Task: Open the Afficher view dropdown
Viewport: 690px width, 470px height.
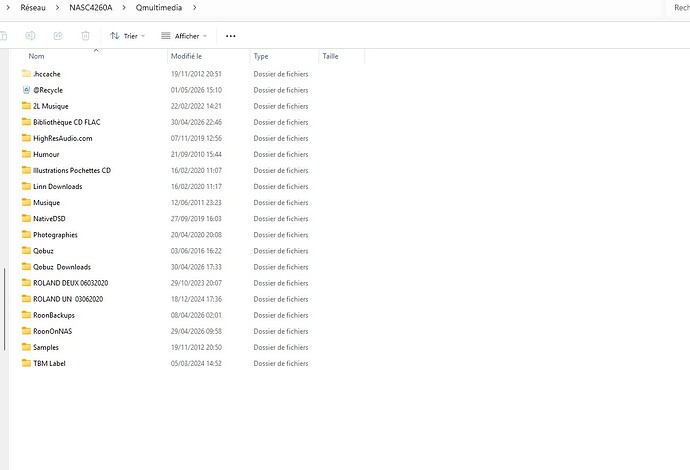Action: (184, 36)
